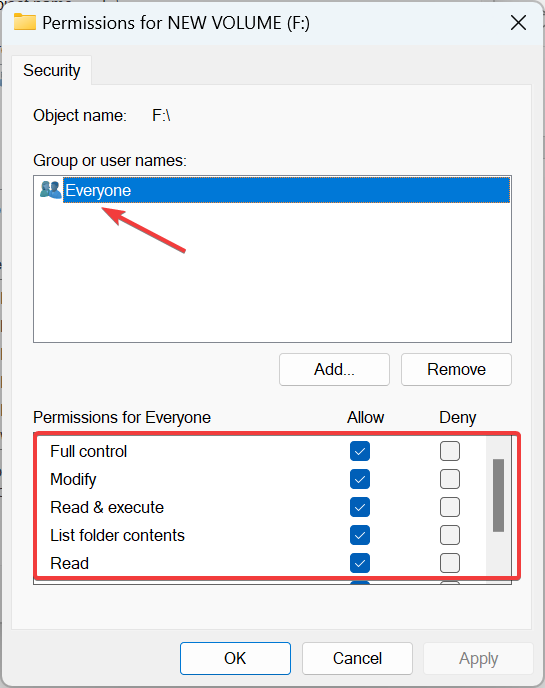Click the Modify permission label
The image size is (545, 688).
tap(73, 480)
